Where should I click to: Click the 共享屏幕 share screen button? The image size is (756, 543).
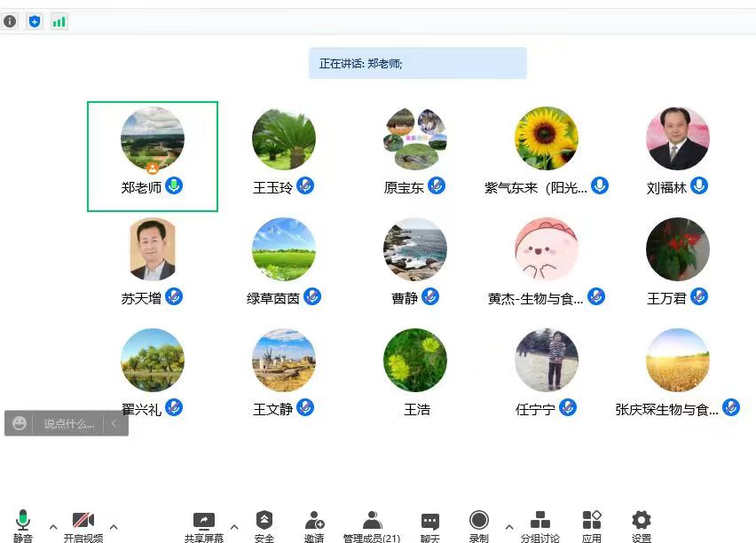click(x=204, y=523)
